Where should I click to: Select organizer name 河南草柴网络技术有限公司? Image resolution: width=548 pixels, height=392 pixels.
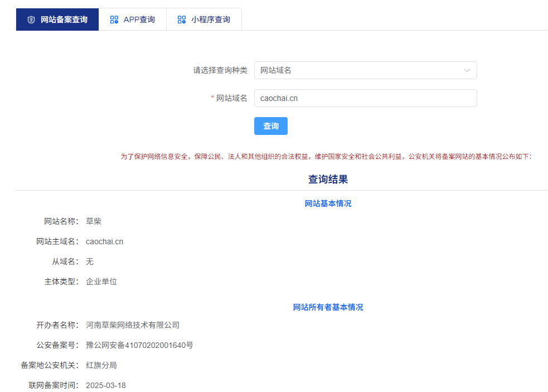[133, 325]
